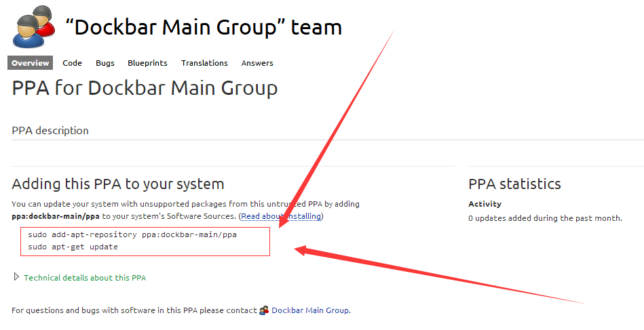
Task: Click the PPA description heading
Action: point(50,130)
